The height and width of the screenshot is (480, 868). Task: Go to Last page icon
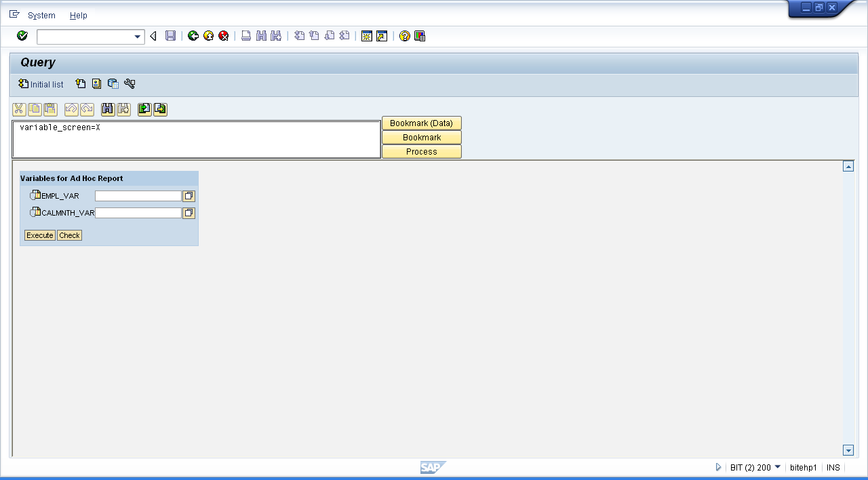point(344,36)
